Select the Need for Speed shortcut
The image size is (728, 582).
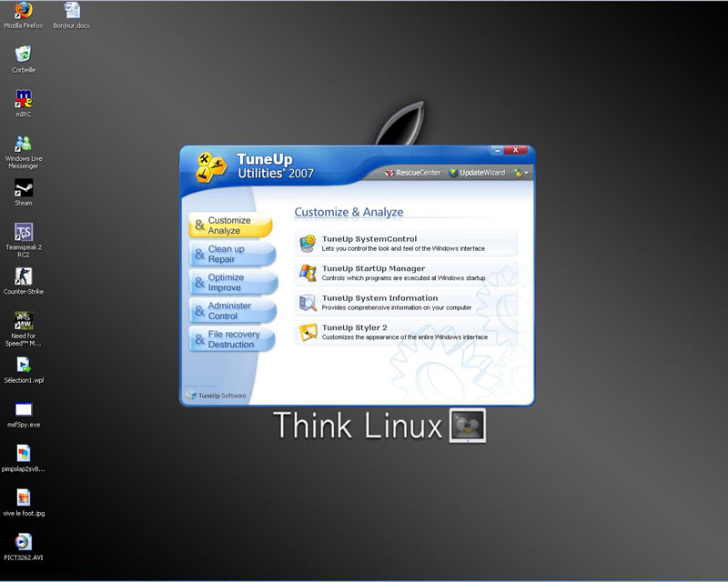point(24,329)
